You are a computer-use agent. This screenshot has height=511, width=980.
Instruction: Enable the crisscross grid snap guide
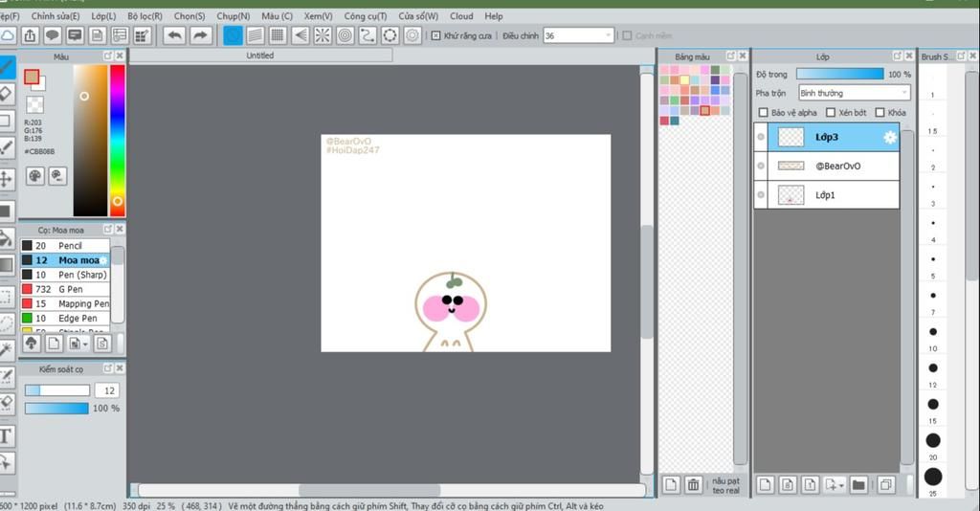(278, 35)
